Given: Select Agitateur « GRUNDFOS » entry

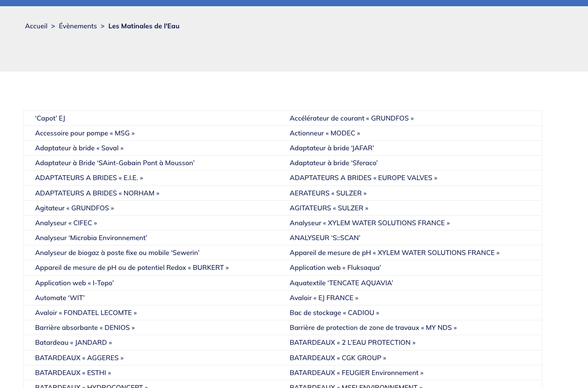Looking at the screenshot, I should [x=75, y=208].
